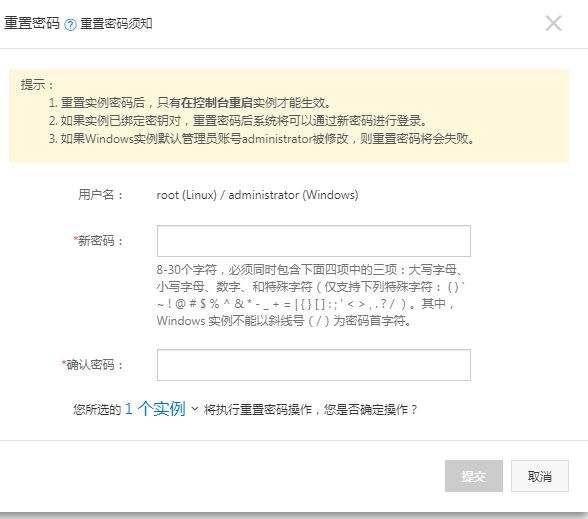Open the 1 个实例 link

(x=155, y=409)
